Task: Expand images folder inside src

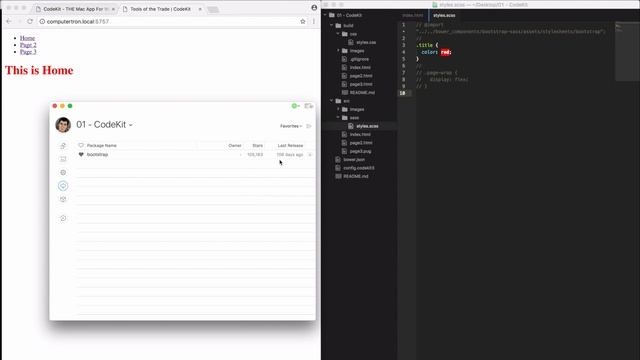Action: point(338,109)
